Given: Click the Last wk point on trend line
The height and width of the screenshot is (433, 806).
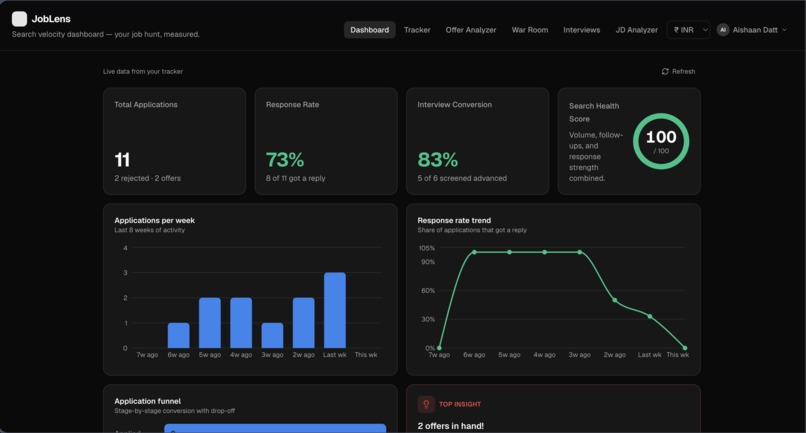Looking at the screenshot, I should (x=650, y=316).
